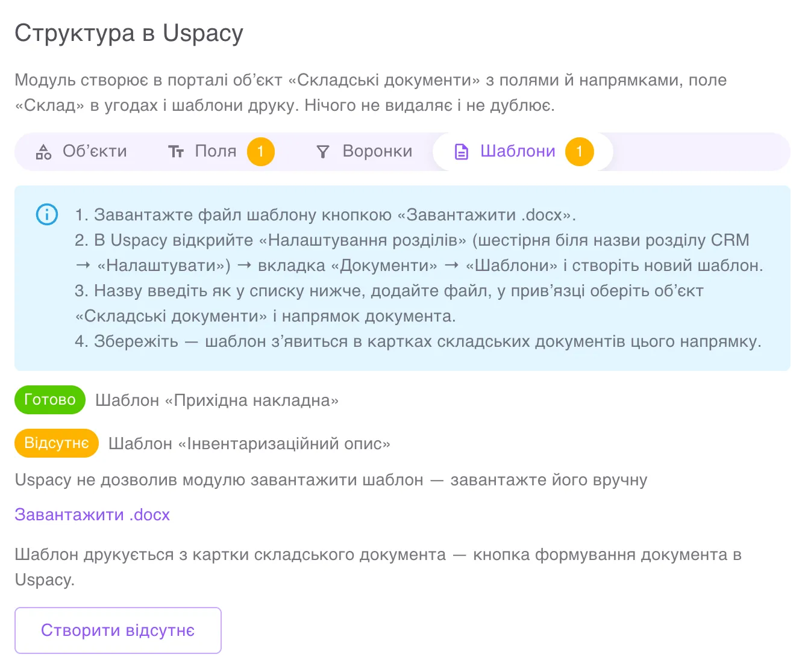The height and width of the screenshot is (672, 805).
Task: Switch to the Поля tab
Action: (221, 151)
